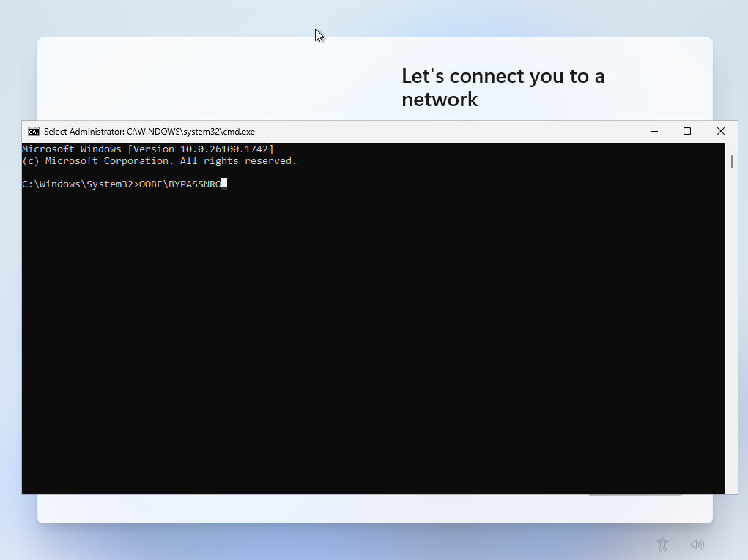Click the blinking cursor block after BYPASSNRO
Screen dimensions: 748x560
[224, 184]
